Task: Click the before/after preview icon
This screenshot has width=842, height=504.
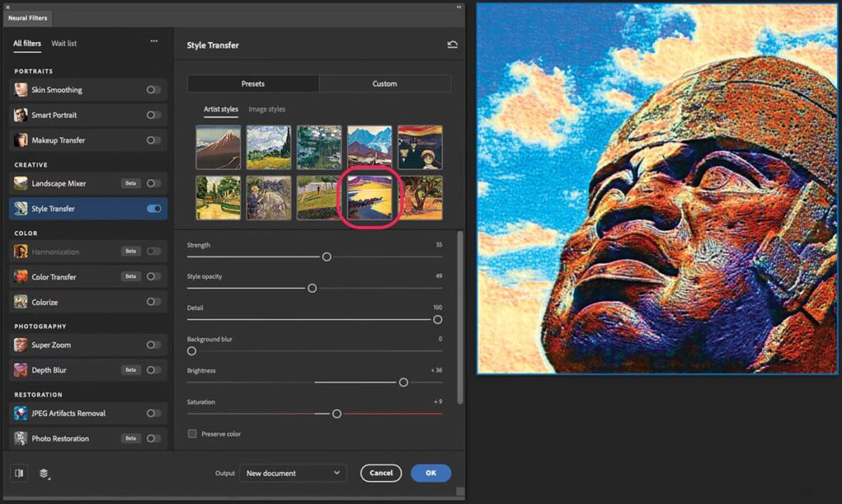Action: [20, 473]
